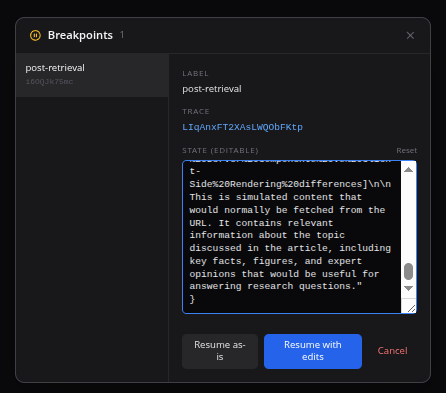Click the 'STATE (EDITABLE)' heading

click(x=220, y=151)
